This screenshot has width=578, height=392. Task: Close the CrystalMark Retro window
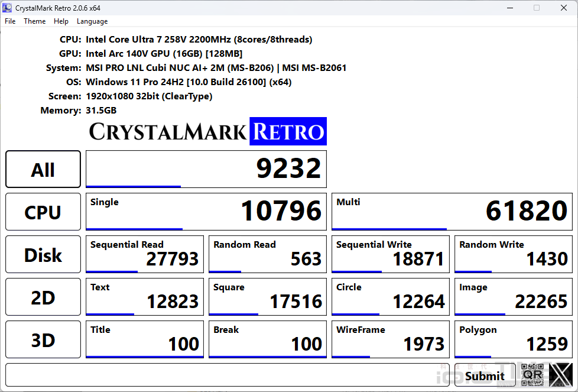[564, 8]
